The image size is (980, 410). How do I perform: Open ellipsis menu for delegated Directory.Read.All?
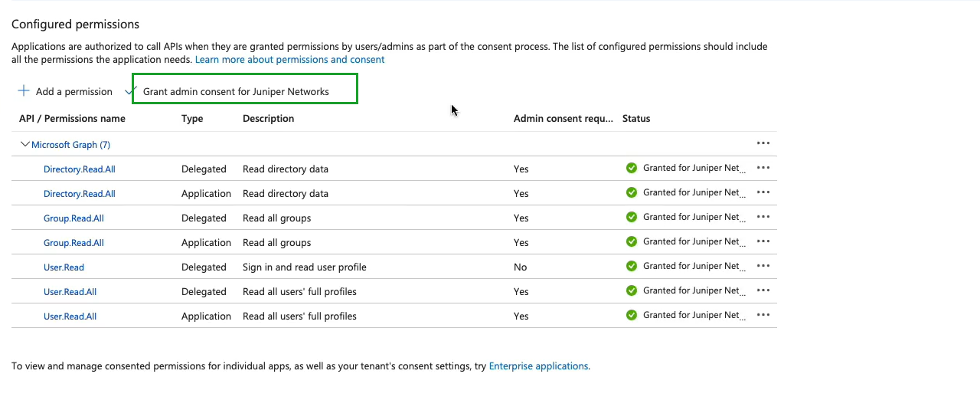point(763,168)
